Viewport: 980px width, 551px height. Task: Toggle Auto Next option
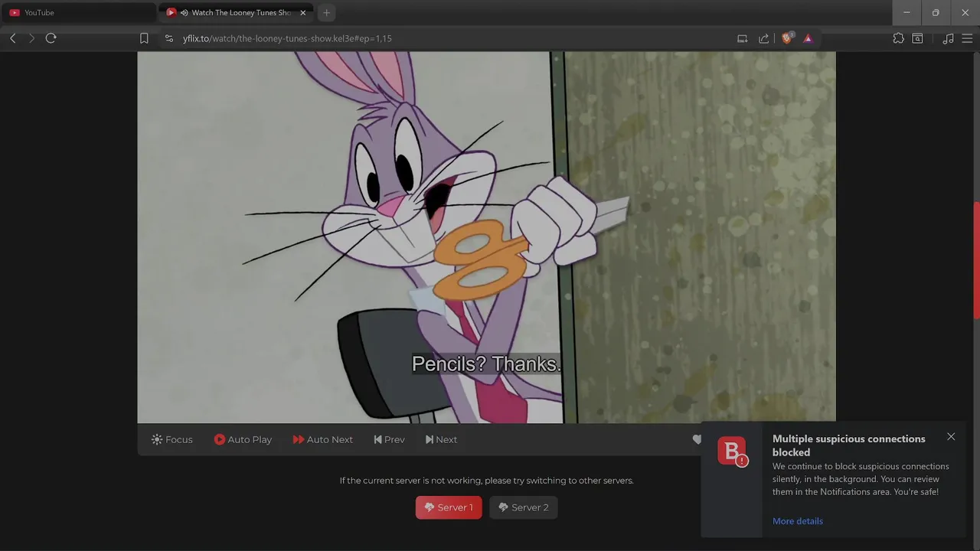pos(322,439)
